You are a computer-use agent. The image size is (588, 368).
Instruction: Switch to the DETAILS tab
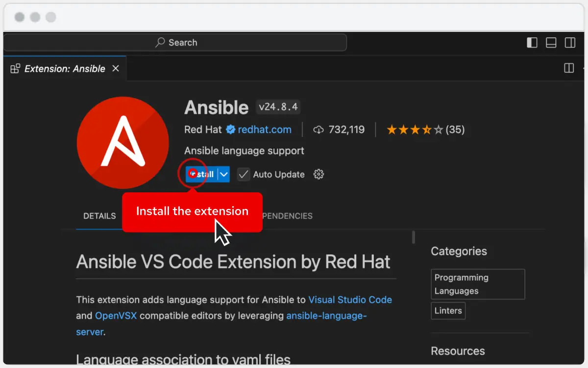[x=99, y=216]
